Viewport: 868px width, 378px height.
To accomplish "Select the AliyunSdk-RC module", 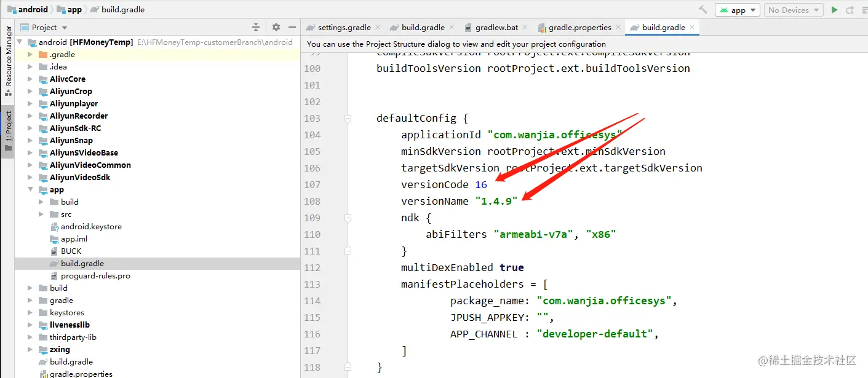I will point(75,128).
